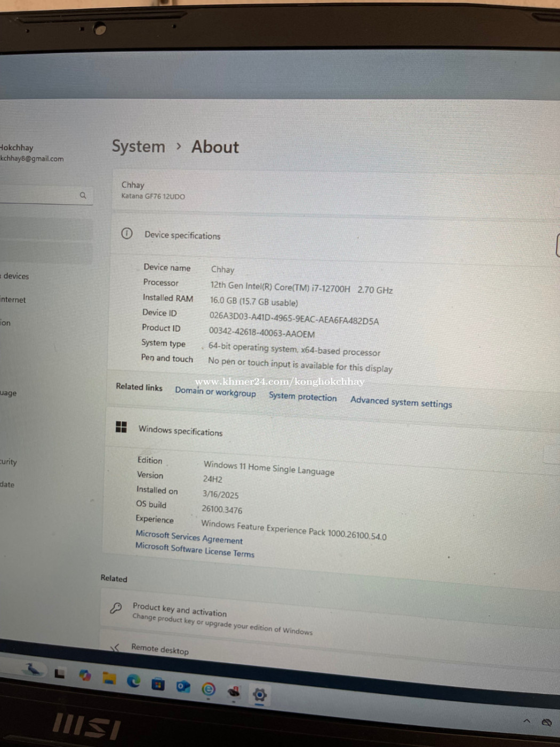Click installed on date '3/16/2025'
560x747 pixels.
click(220, 495)
